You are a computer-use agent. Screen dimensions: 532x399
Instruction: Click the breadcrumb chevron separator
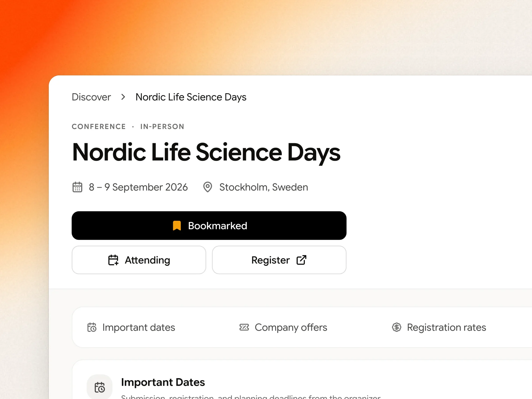pos(123,97)
